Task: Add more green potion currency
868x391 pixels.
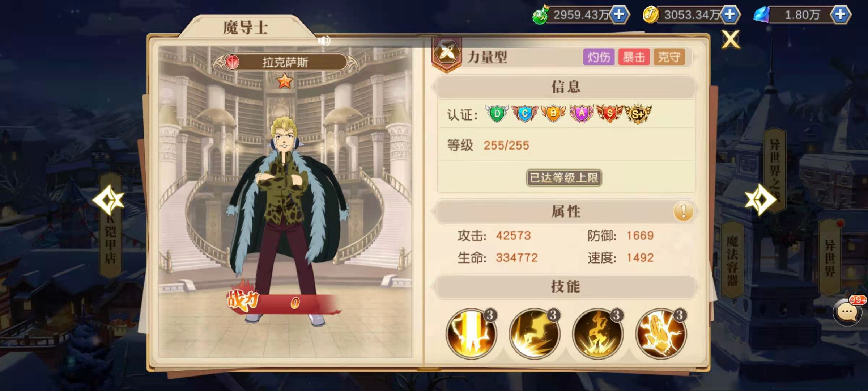Action: [x=619, y=15]
